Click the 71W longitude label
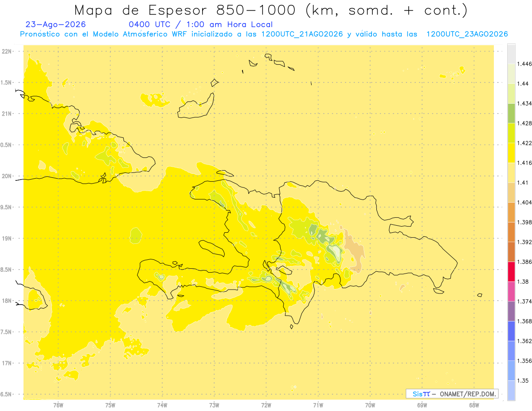 click(318, 405)
